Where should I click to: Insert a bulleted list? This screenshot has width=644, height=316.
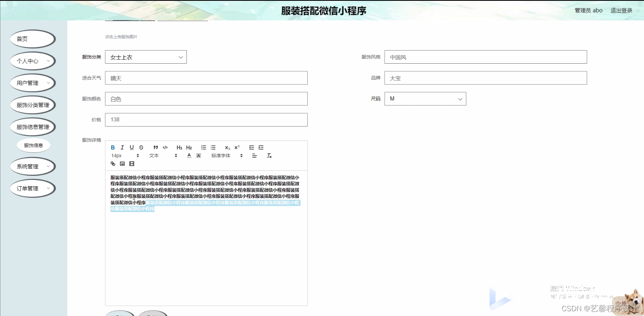pos(213,148)
